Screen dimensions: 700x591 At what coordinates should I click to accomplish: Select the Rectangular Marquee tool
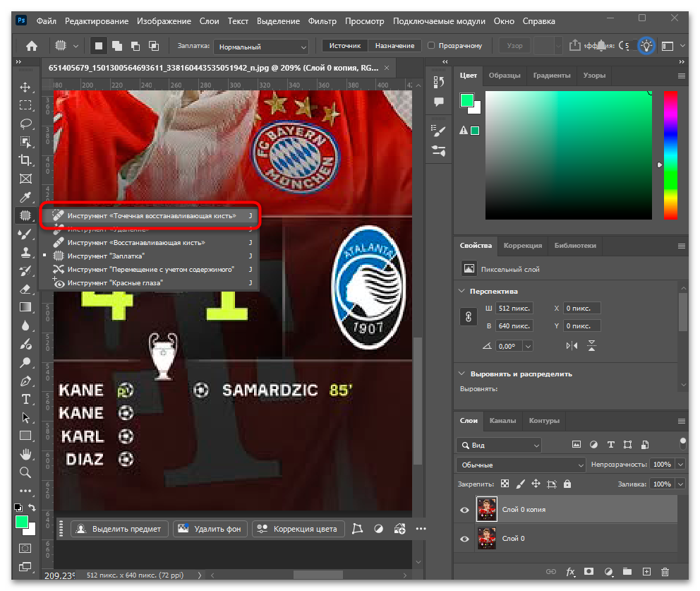25,105
